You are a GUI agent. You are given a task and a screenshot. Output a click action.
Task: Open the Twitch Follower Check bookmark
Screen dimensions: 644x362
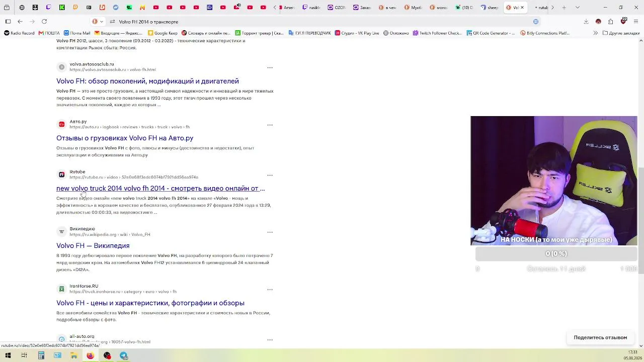coord(437,33)
